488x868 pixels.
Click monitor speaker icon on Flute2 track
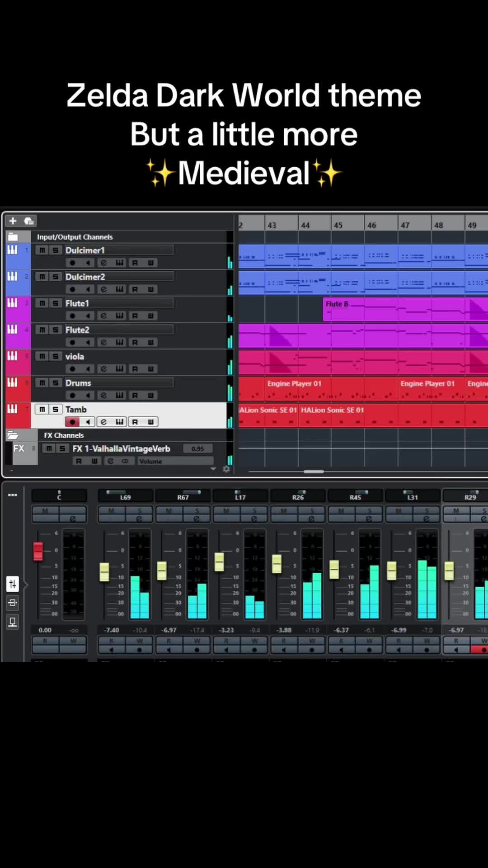pos(88,342)
